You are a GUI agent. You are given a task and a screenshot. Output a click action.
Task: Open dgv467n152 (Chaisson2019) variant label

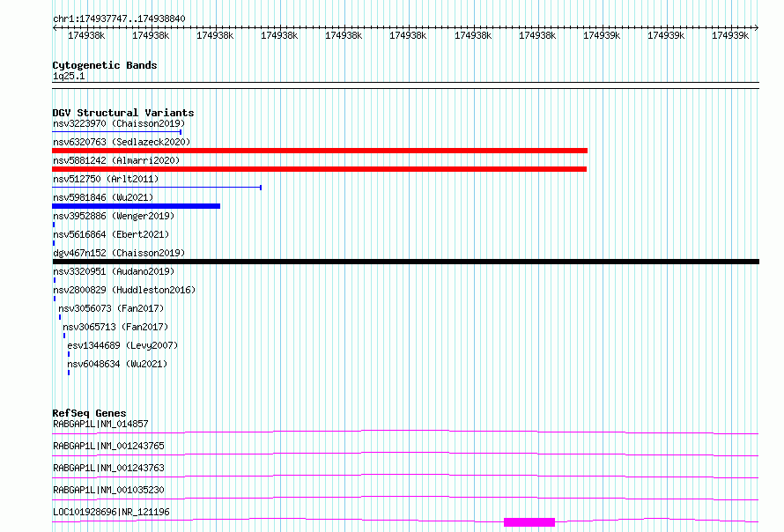coord(119,253)
